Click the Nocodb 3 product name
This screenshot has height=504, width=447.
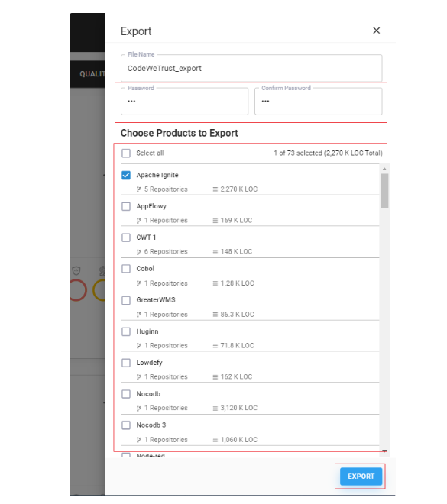[x=151, y=425]
